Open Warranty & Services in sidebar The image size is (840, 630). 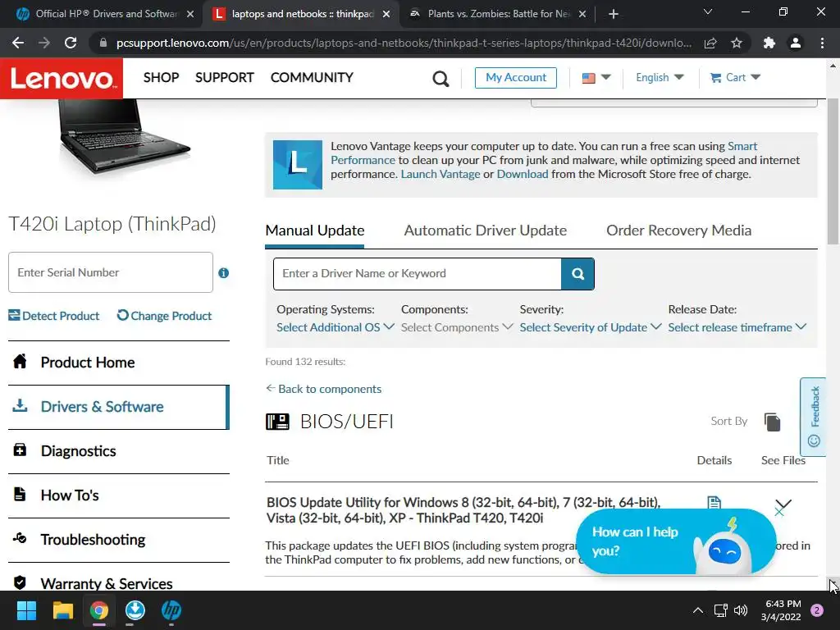pos(118,583)
